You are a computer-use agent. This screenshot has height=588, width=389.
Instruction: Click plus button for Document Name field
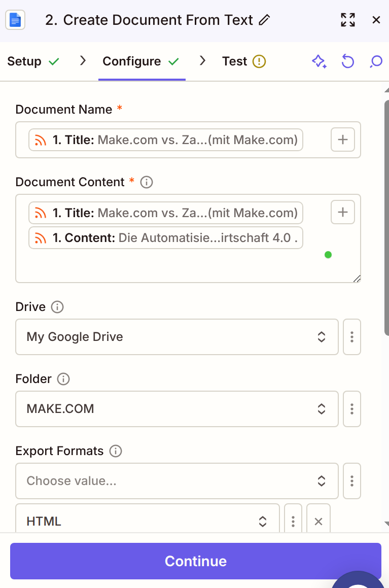pyautogui.click(x=342, y=140)
